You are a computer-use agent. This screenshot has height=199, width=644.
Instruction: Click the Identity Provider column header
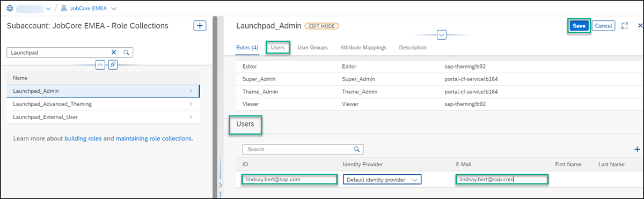[364, 165]
